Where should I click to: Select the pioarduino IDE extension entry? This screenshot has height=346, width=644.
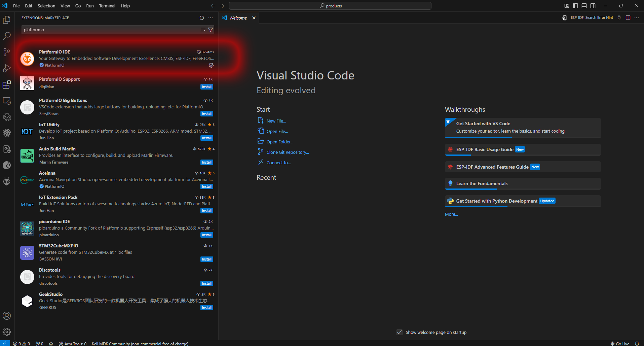(x=116, y=228)
